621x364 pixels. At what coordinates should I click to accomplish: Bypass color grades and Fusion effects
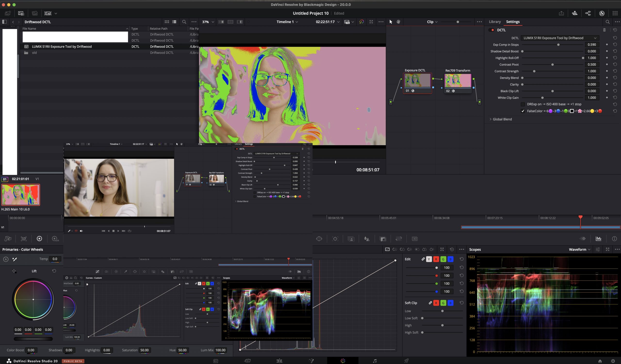coord(361,22)
